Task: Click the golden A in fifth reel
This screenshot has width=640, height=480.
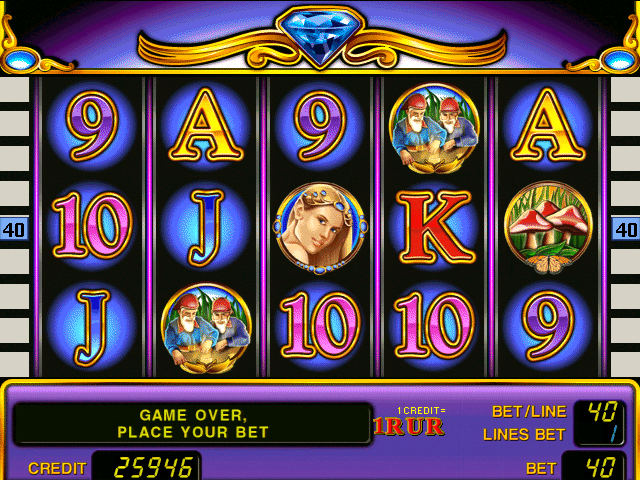Action: tap(548, 125)
